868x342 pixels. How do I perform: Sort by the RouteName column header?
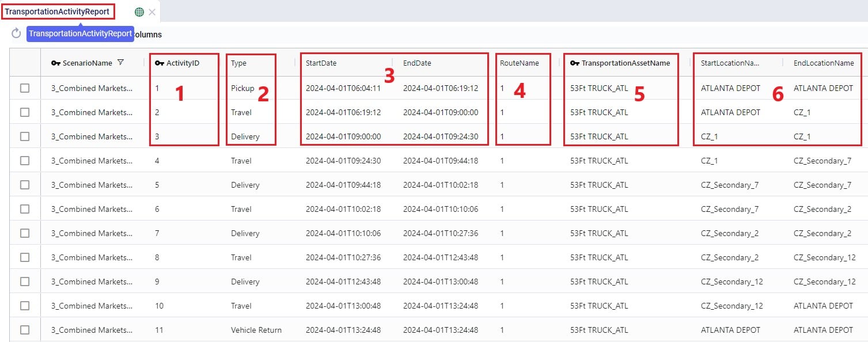tap(519, 63)
